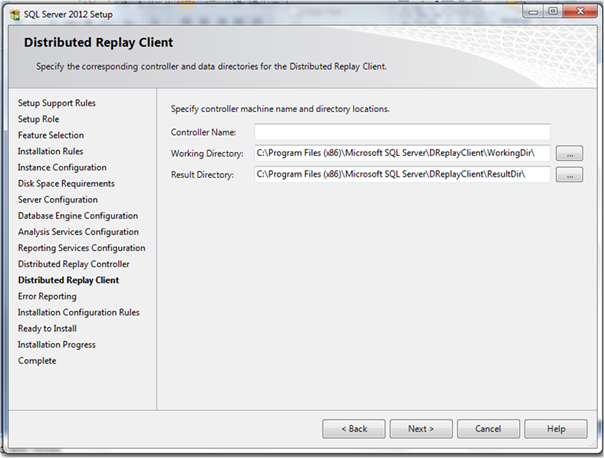Select the Disk Space Requirements step
The image size is (604, 458).
pyautogui.click(x=66, y=184)
